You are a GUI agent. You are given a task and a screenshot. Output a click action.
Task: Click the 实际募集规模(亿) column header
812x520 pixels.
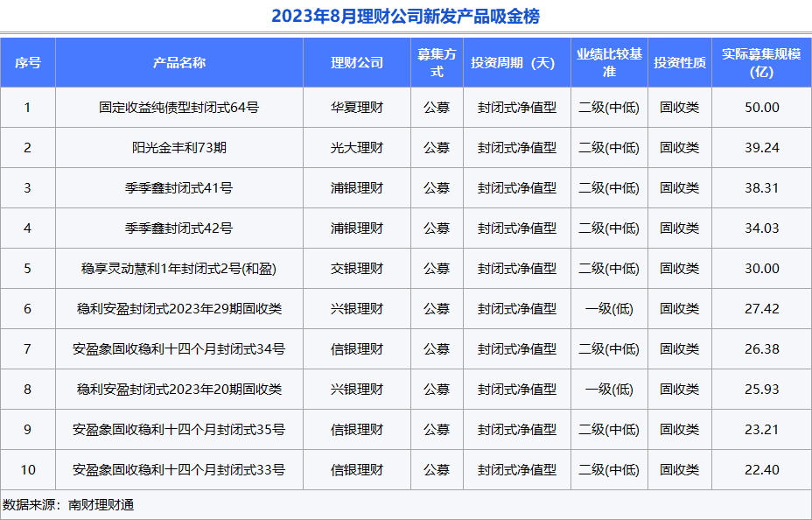762,63
